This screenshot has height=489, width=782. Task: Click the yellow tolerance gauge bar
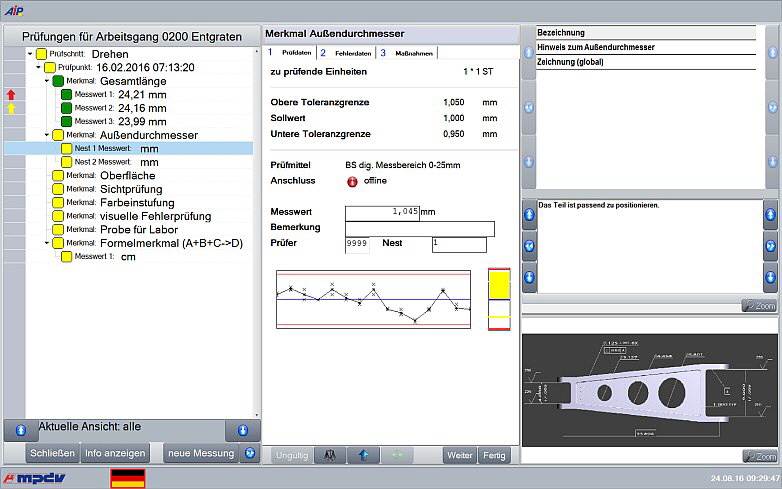click(x=499, y=299)
